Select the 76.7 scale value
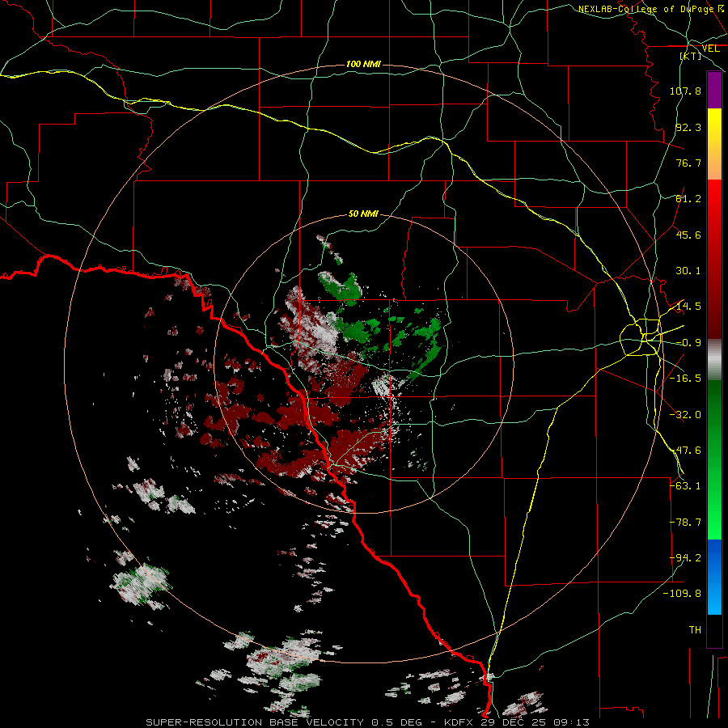 pos(688,163)
